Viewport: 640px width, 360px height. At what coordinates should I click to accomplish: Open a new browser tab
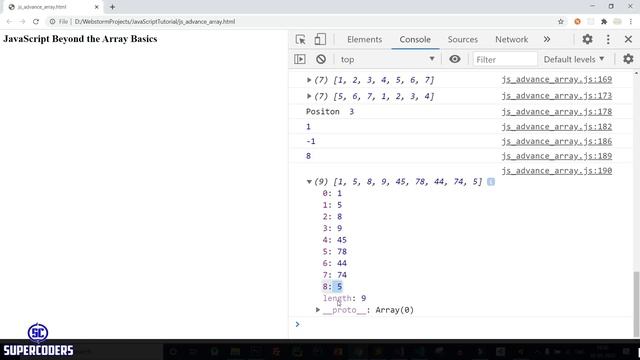(x=112, y=7)
